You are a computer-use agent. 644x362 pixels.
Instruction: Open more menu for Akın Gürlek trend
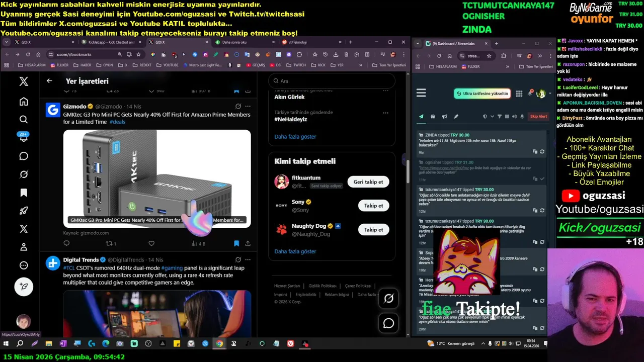click(x=386, y=90)
